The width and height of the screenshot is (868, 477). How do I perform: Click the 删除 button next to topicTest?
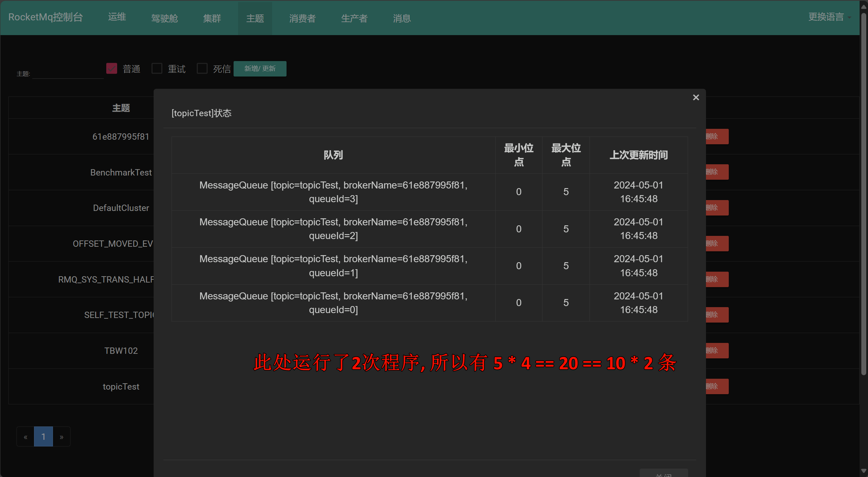point(715,386)
